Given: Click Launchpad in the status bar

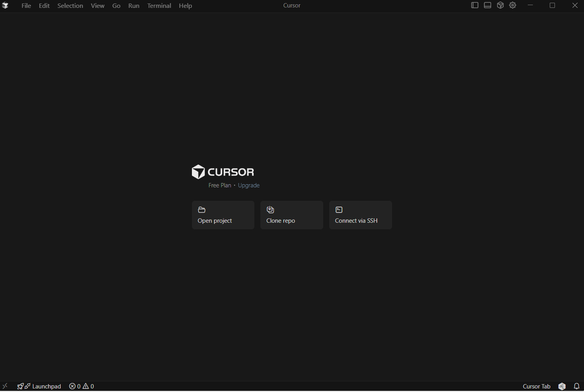Looking at the screenshot, I should pos(39,386).
